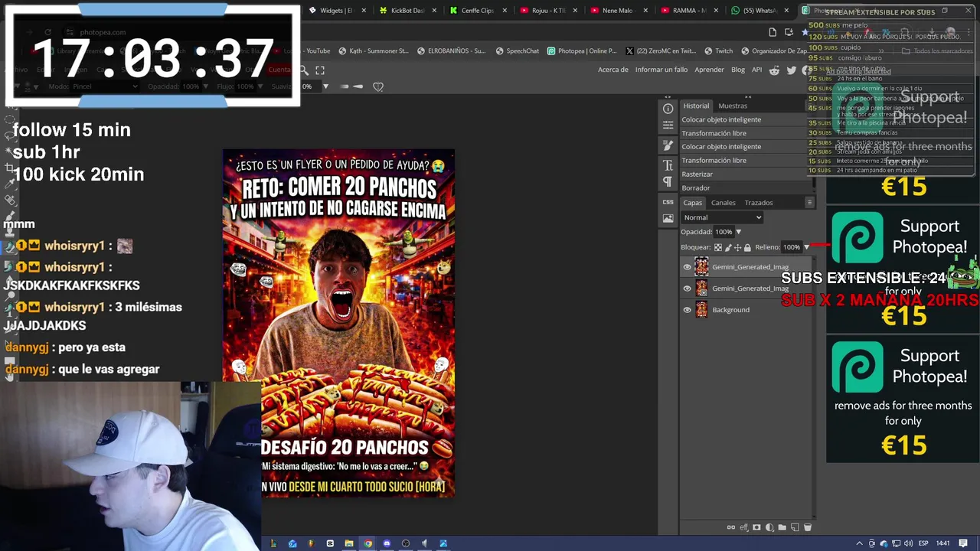Viewport: 980px width, 551px height.
Task: Switch to the Muestras tab
Action: pyautogui.click(x=733, y=106)
